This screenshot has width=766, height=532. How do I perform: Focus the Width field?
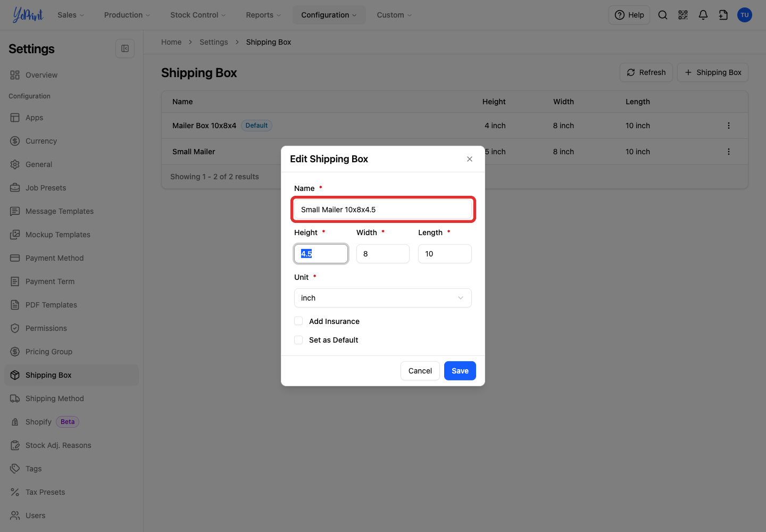click(x=383, y=254)
